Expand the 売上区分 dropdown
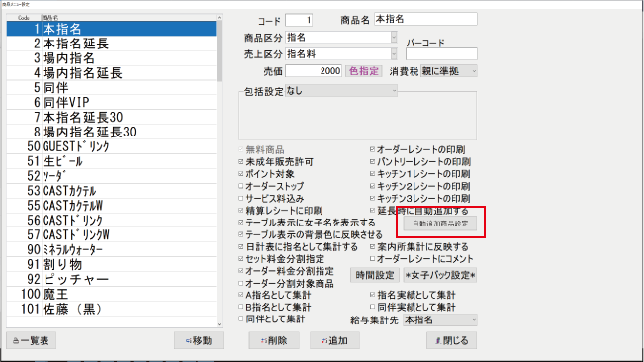 (394, 54)
